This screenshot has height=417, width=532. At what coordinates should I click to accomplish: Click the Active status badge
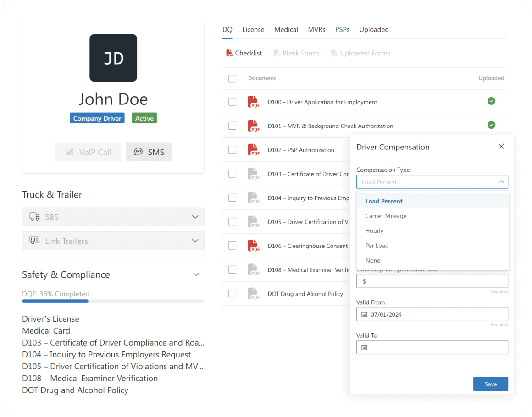tap(144, 118)
